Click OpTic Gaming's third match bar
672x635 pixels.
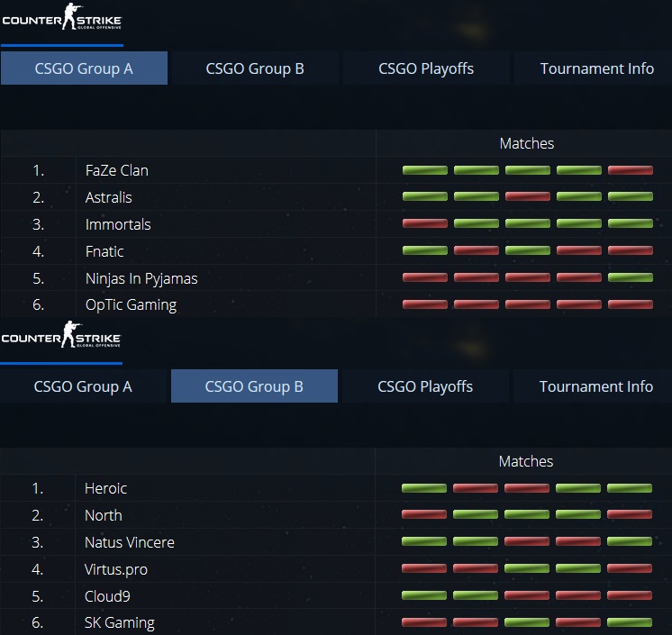528,304
